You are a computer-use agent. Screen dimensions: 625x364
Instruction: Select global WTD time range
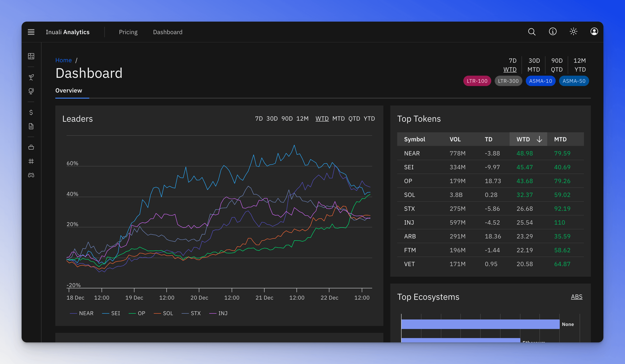pyautogui.click(x=510, y=69)
